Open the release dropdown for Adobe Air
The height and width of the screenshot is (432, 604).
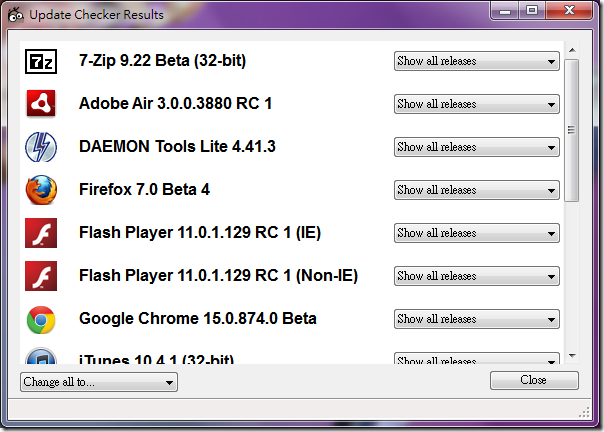click(476, 104)
